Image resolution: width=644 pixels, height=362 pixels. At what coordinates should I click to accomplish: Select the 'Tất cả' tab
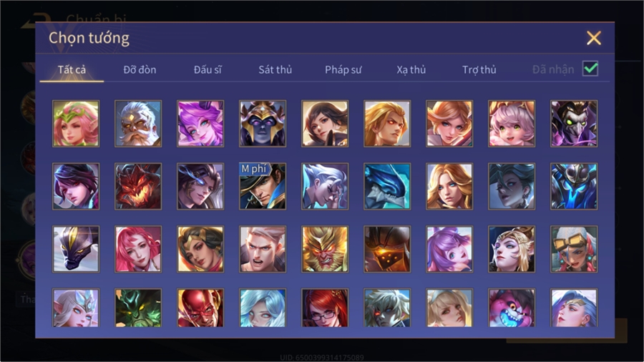72,70
